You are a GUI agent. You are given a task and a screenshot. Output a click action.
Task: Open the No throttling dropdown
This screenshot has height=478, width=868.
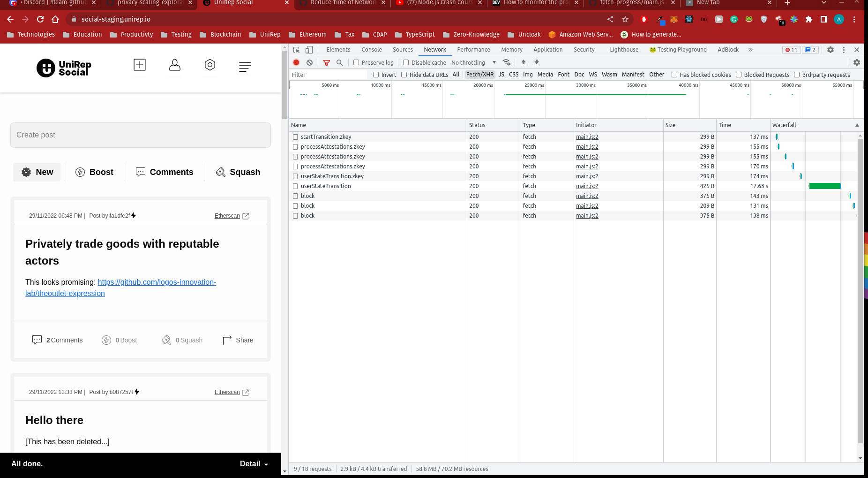click(472, 62)
